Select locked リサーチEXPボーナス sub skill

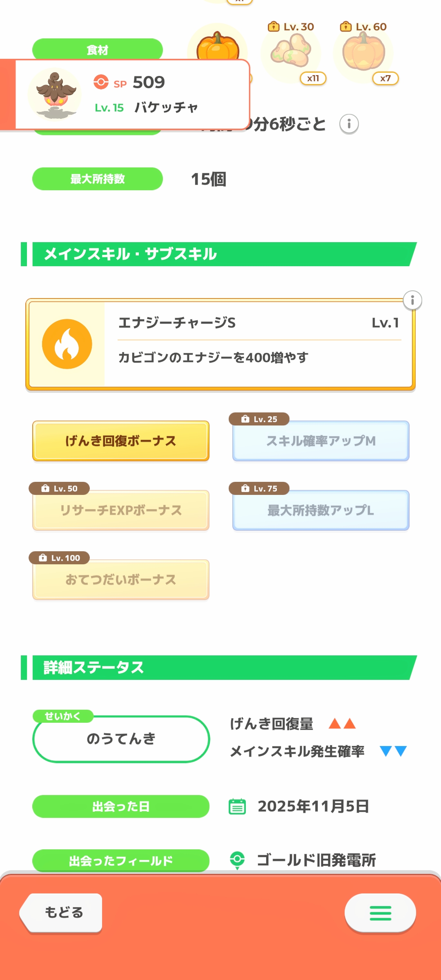[121, 510]
